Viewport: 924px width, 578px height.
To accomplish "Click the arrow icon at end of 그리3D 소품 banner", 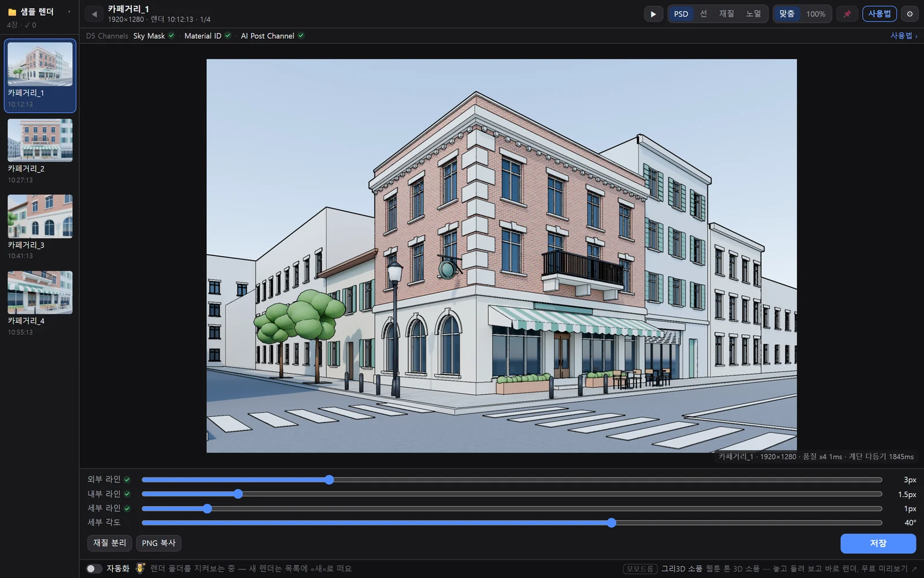I will [x=914, y=569].
